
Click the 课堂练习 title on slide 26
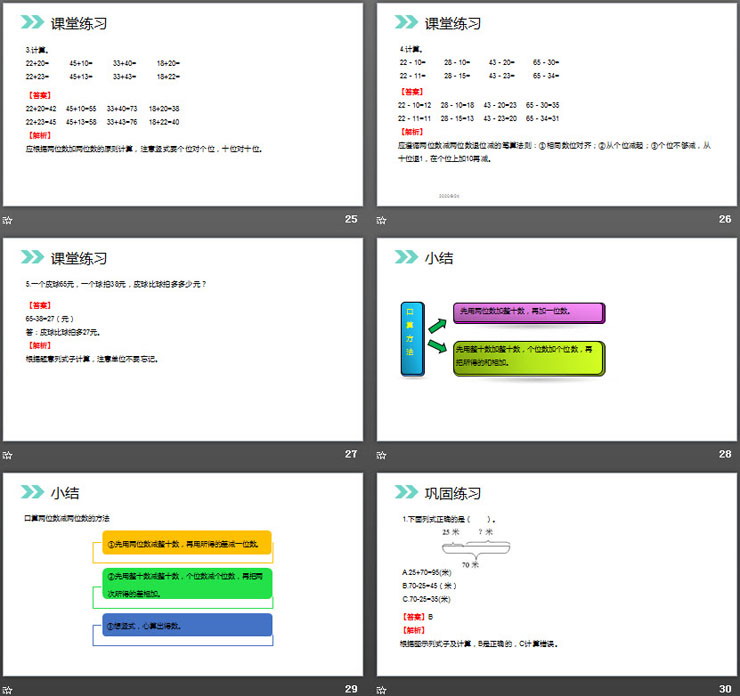[x=453, y=23]
